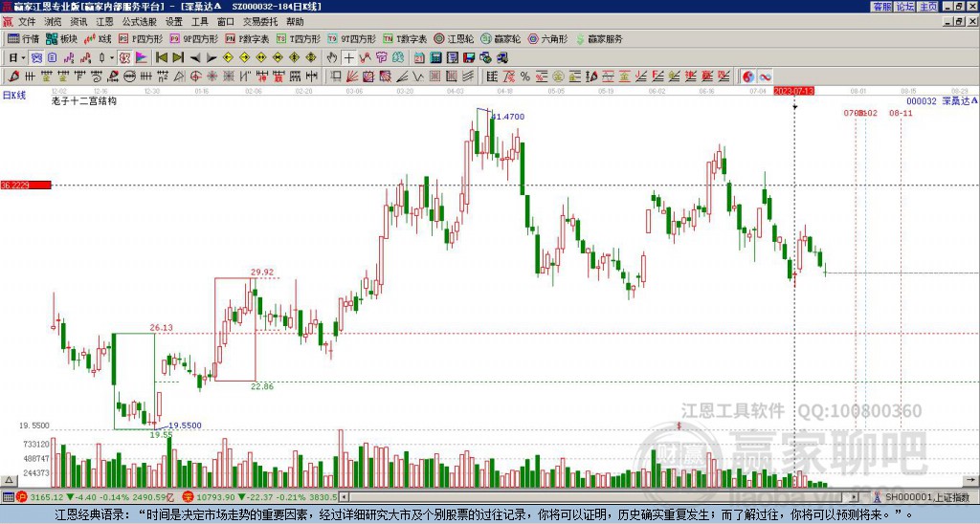Toggle the crosshair cursor tool
Viewport: 980px width, 524px height.
348,58
